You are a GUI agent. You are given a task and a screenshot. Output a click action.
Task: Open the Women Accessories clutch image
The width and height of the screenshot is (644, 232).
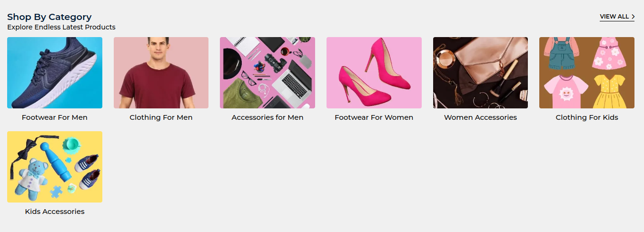pos(480,73)
